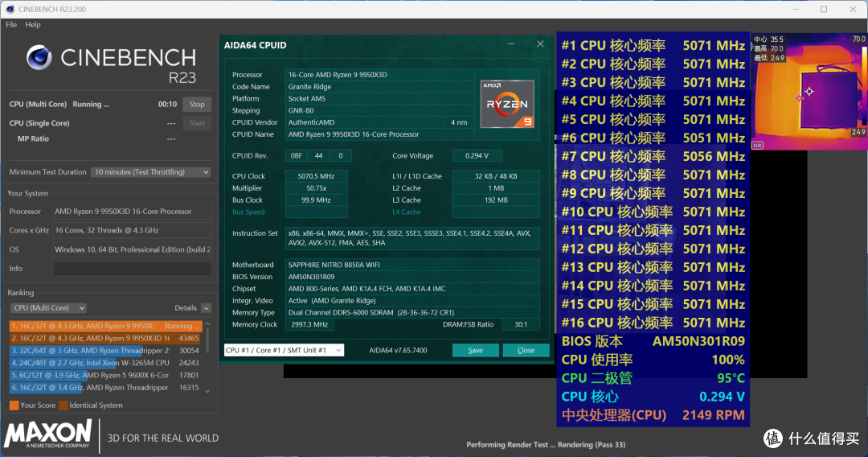Expand the ranking Details dropdown arrow
Viewport: 868px width, 457px height.
206,308
